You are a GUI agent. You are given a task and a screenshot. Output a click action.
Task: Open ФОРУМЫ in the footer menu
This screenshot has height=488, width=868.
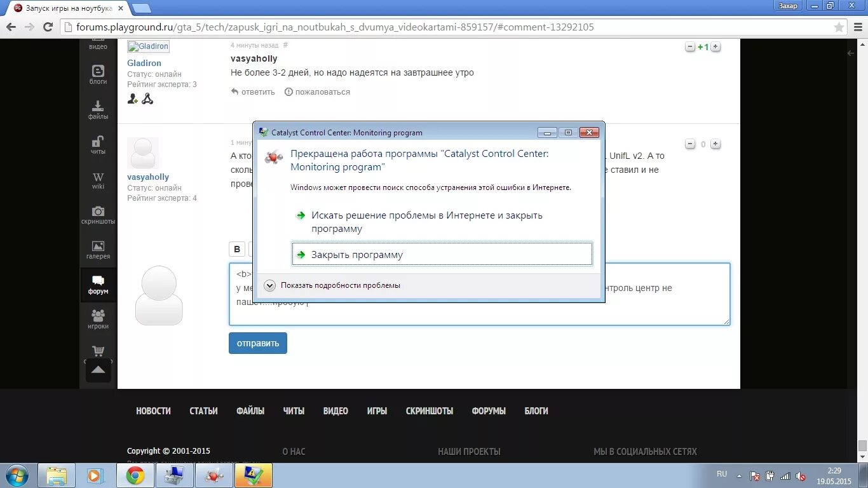[x=489, y=411]
